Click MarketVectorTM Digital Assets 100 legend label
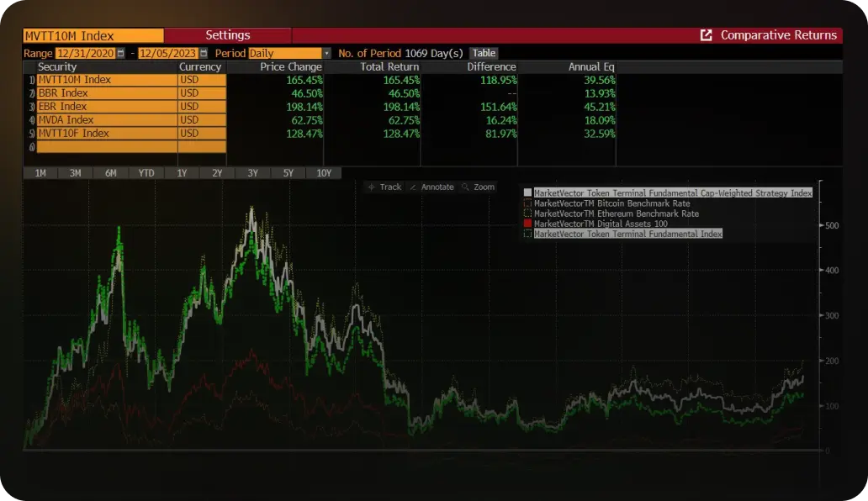 (601, 224)
